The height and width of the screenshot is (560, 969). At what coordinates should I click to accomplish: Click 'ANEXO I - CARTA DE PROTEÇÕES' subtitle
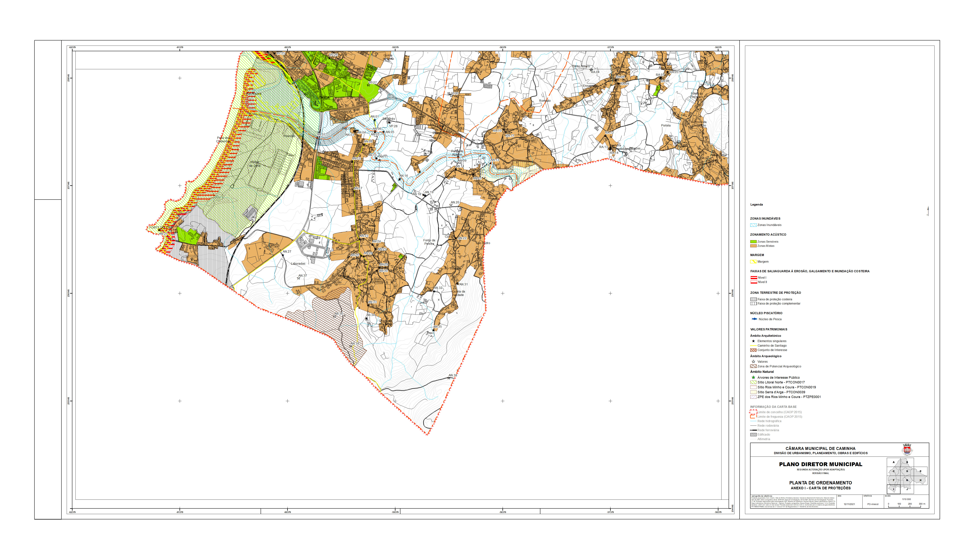click(x=821, y=488)
